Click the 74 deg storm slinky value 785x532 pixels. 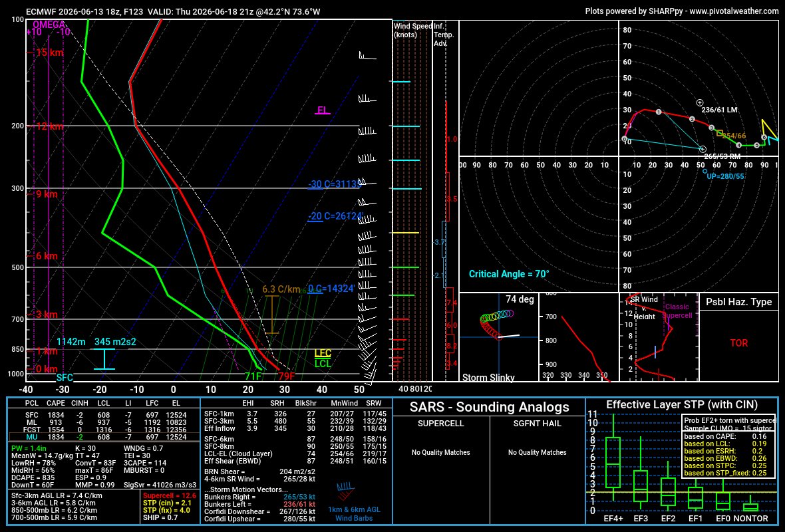coord(520,299)
